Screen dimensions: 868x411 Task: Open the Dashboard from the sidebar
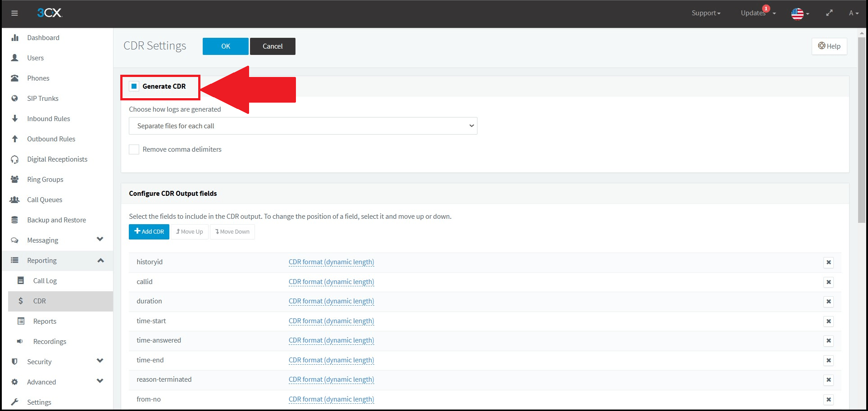tap(43, 37)
